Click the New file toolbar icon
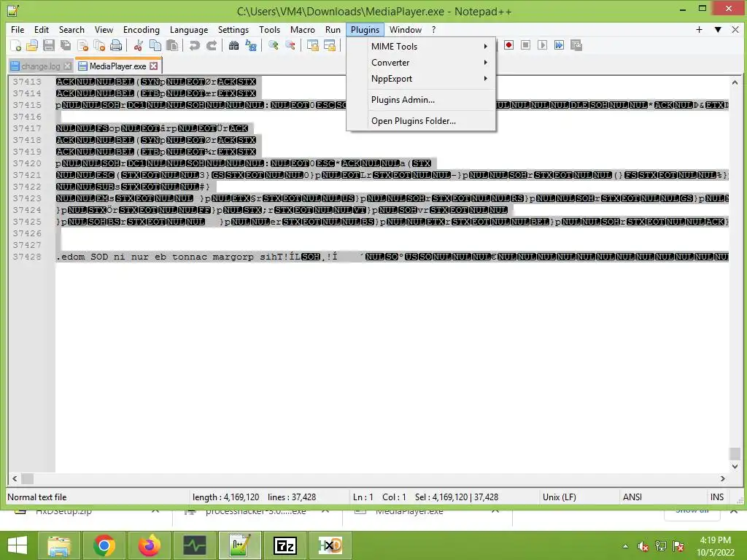This screenshot has width=747, height=560. 16,46
